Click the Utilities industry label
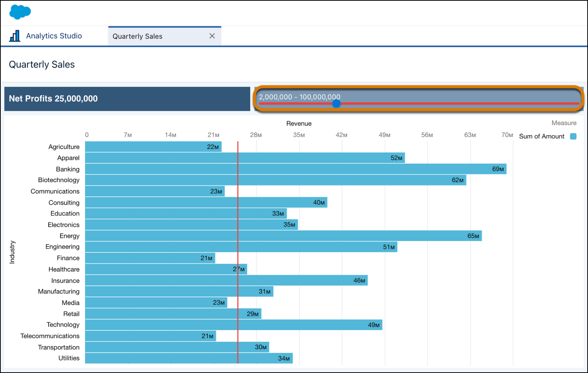Viewport: 588px width, 373px height. point(69,358)
